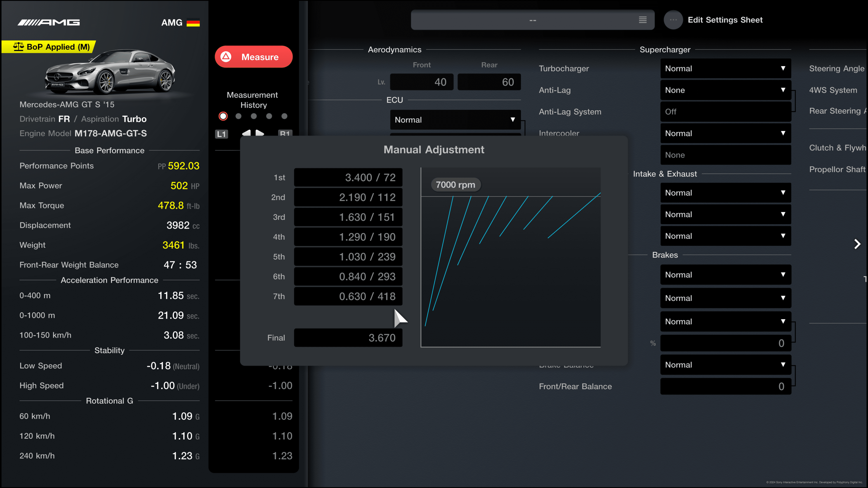Select the second Measurement History dot
This screenshot has height=488, width=868.
click(x=238, y=116)
